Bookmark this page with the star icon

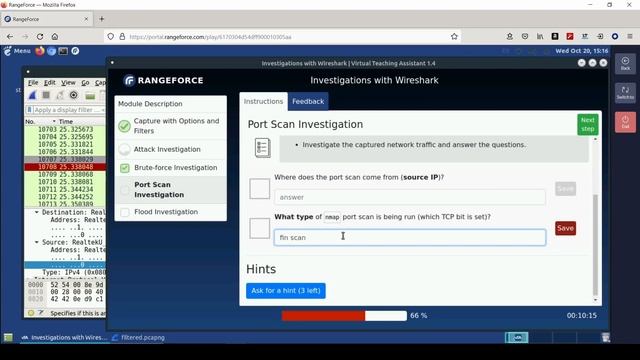coord(454,37)
